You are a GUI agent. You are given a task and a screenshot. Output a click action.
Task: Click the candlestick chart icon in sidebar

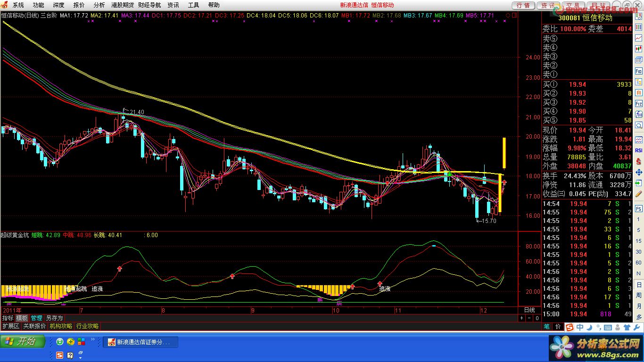tap(638, 49)
